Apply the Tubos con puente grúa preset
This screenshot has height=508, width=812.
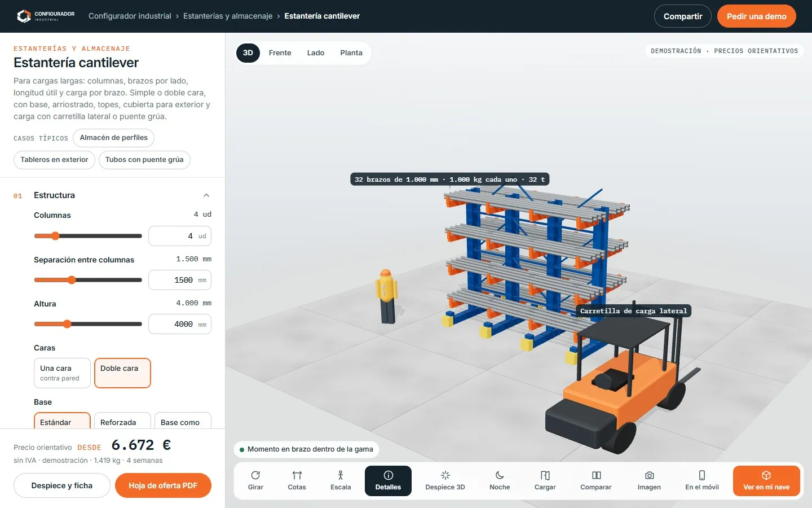click(x=144, y=160)
